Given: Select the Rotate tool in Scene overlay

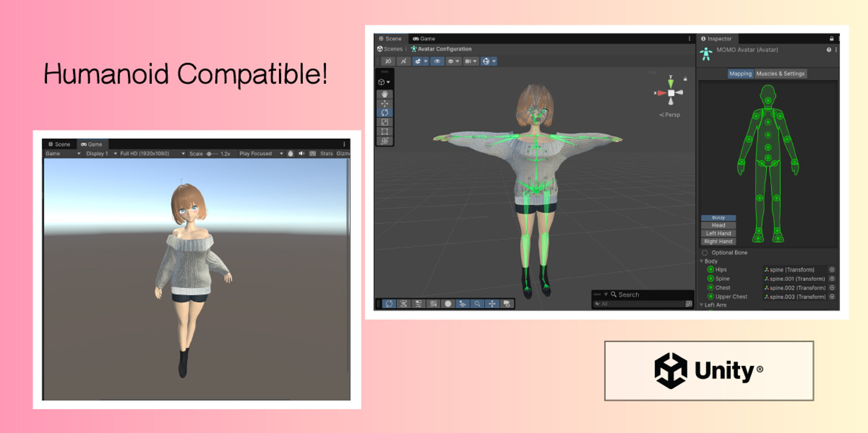Looking at the screenshot, I should (385, 113).
